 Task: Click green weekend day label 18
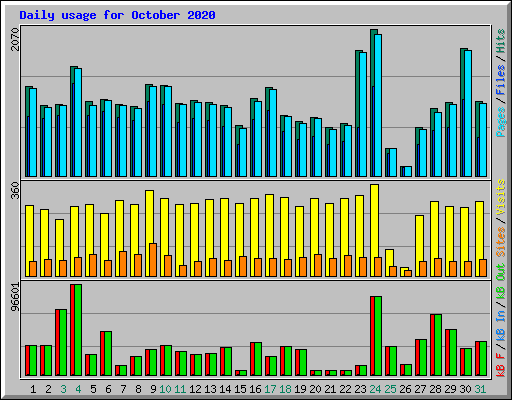point(285,389)
